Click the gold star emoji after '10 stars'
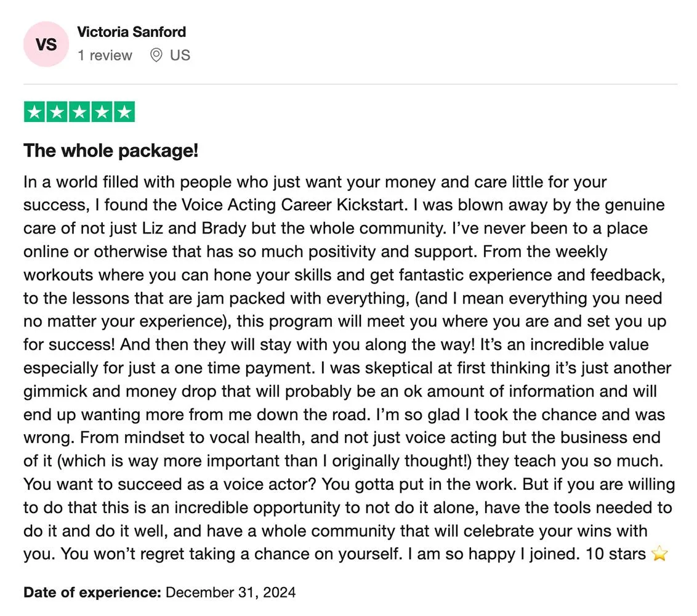697x616 pixels. (659, 554)
